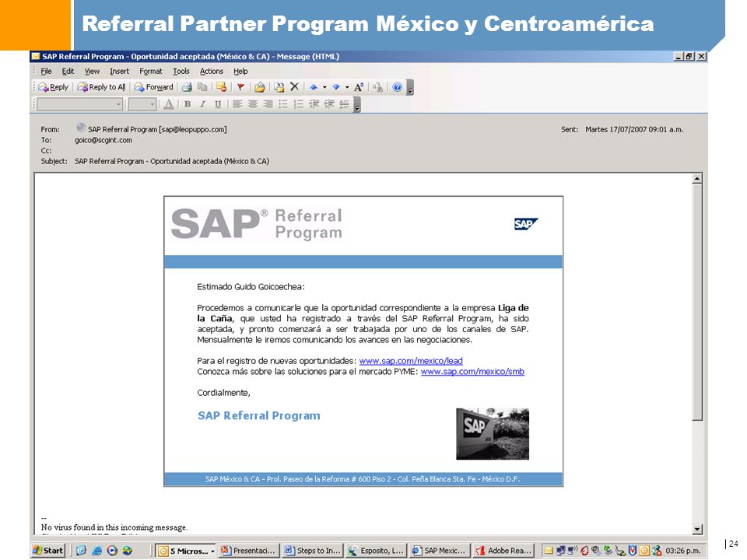Delete the message with the X icon
This screenshot has height=560, width=747.
coord(294,86)
